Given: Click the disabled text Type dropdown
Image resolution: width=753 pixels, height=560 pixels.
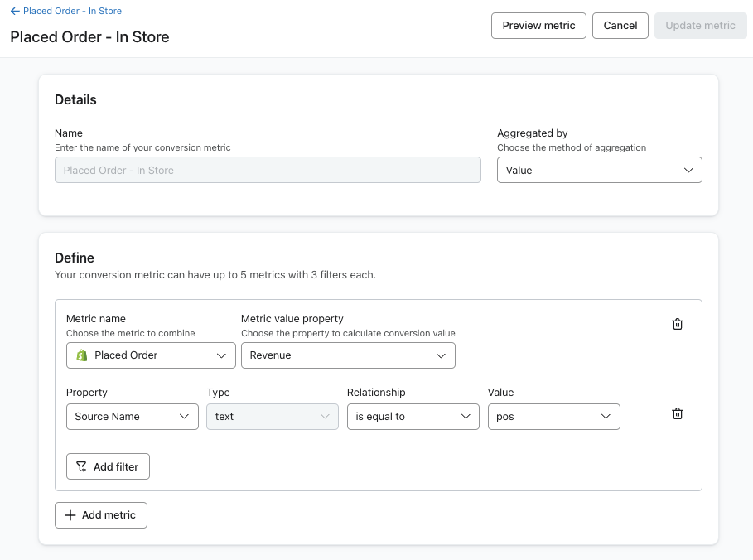Looking at the screenshot, I should [x=272, y=417].
